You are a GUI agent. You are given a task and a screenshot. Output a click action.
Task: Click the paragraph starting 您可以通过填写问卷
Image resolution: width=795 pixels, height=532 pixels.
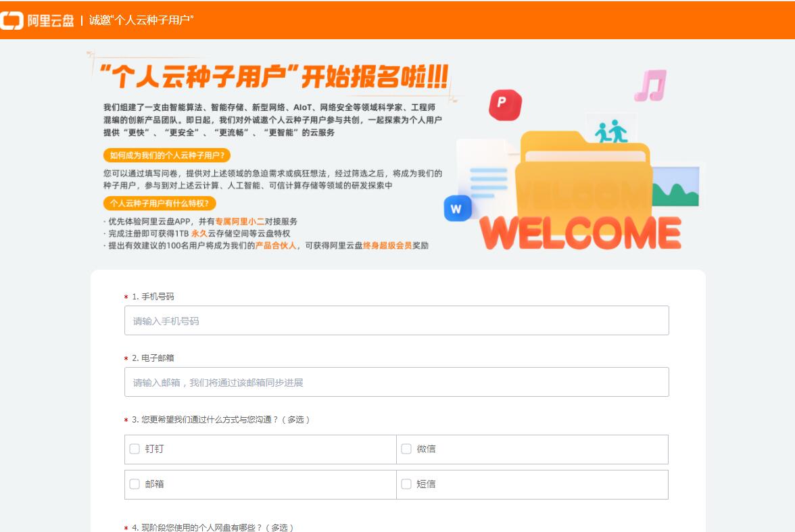273,180
